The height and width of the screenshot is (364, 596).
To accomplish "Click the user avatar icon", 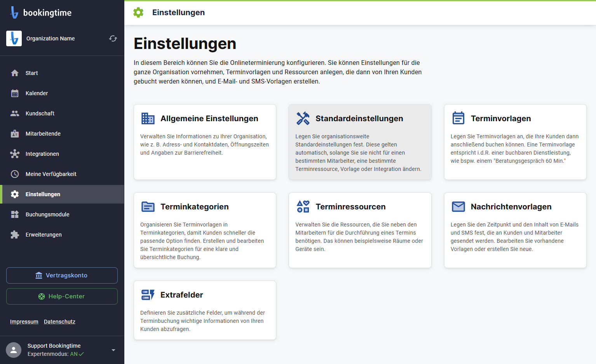I will click(14, 350).
